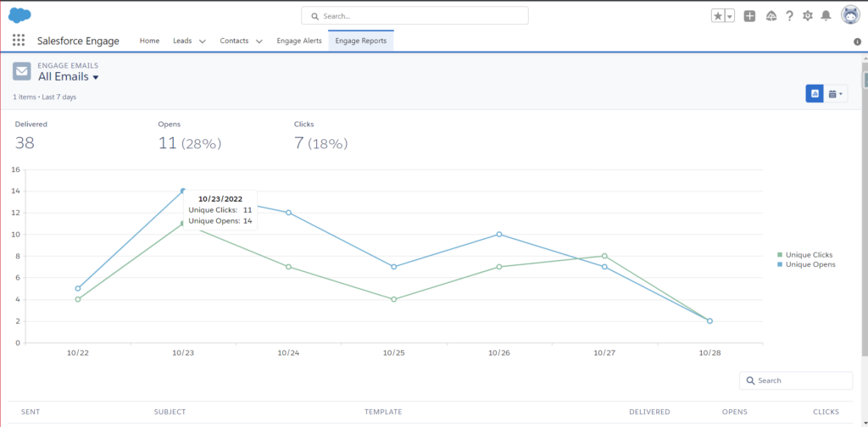This screenshot has width=868, height=427.
Task: Sort by the CLICKS column header
Action: pyautogui.click(x=826, y=412)
